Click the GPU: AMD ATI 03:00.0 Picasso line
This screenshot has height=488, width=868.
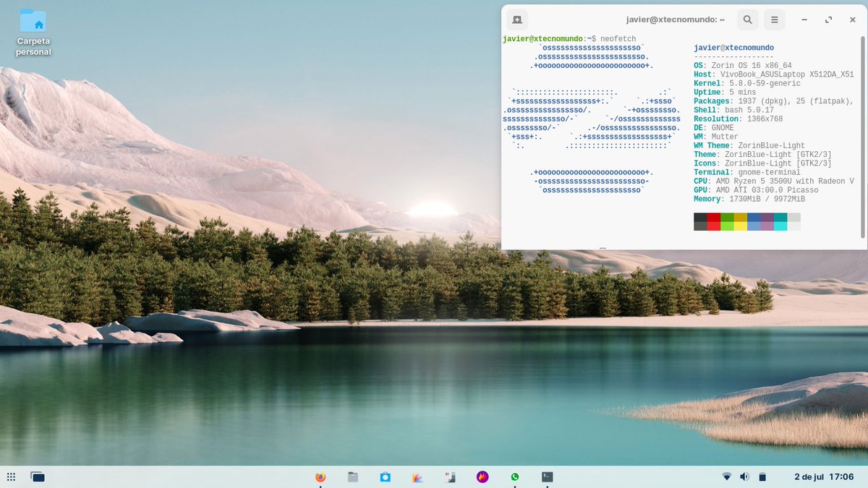tap(756, 190)
